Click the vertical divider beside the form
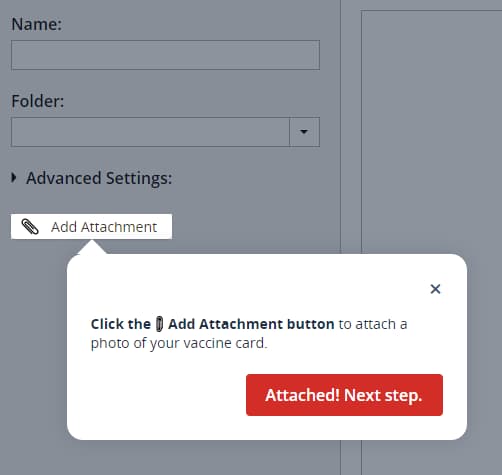This screenshot has height=475, width=502. click(x=340, y=127)
